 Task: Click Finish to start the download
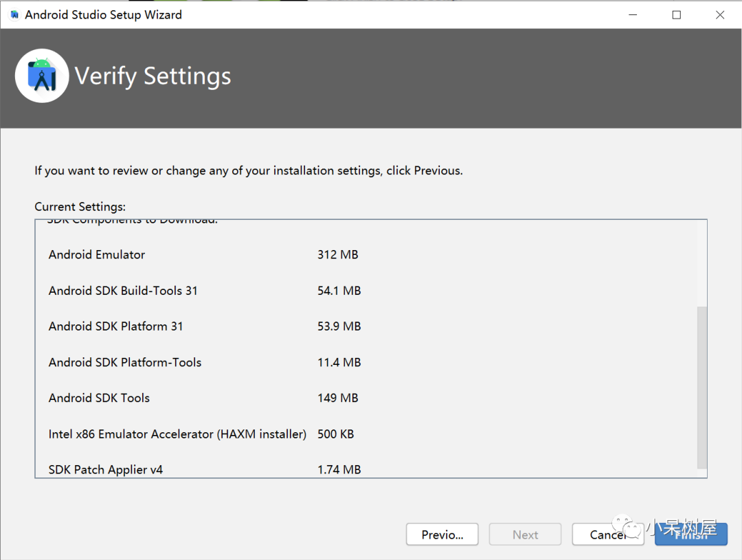(x=690, y=535)
